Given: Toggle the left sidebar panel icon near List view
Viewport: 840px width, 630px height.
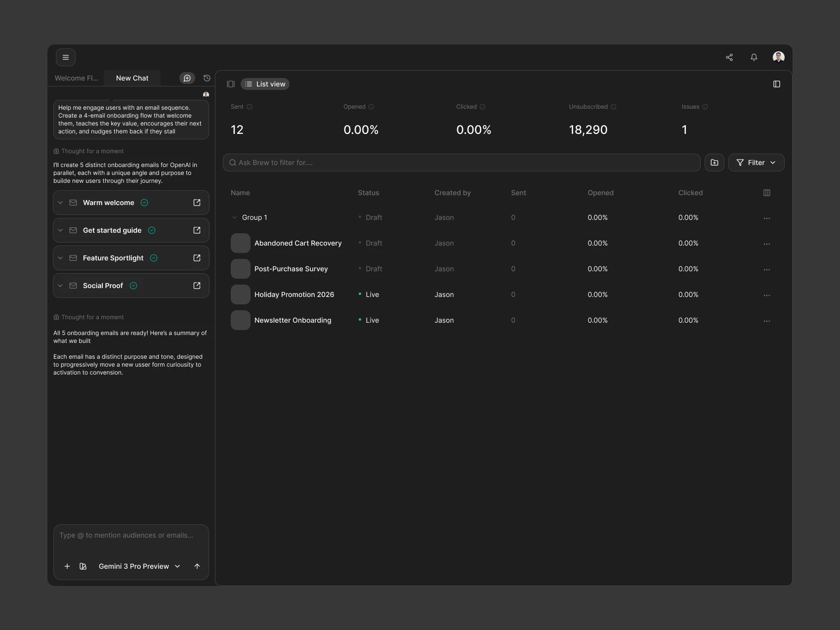Looking at the screenshot, I should 231,84.
